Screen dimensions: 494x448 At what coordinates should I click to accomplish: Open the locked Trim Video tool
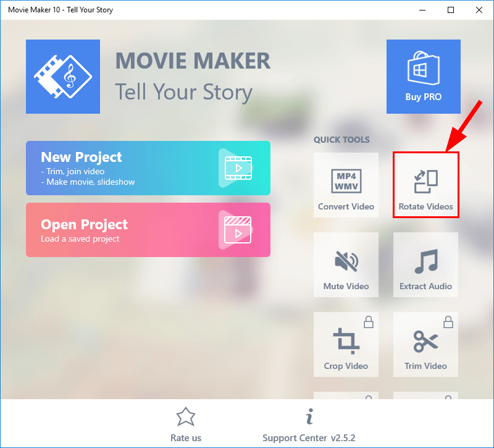point(425,345)
